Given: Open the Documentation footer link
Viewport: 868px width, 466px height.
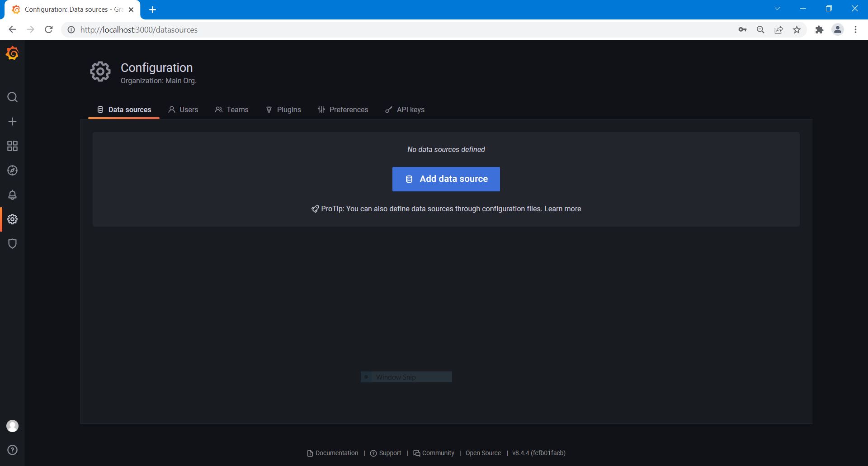Looking at the screenshot, I should 333,453.
